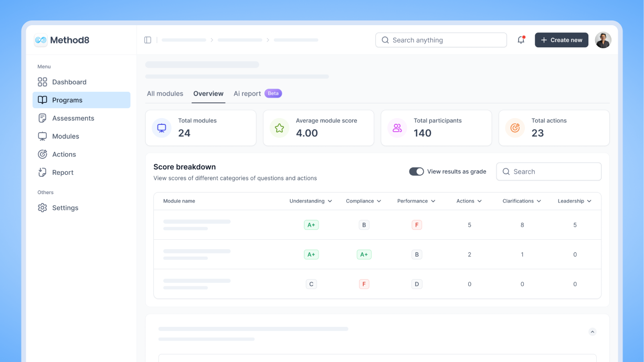The image size is (644, 362).
Task: Click the magnifier icon in Search anything
Action: click(x=385, y=40)
